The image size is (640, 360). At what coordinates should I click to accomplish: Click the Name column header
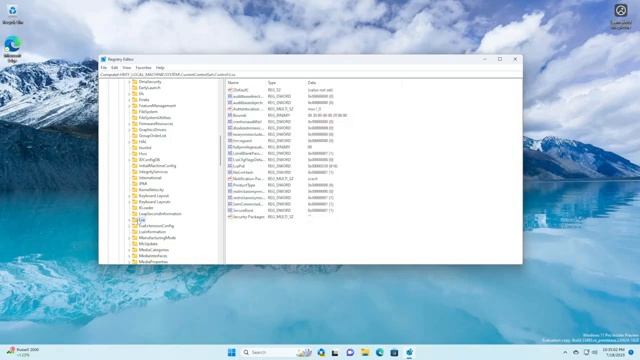tap(246, 82)
